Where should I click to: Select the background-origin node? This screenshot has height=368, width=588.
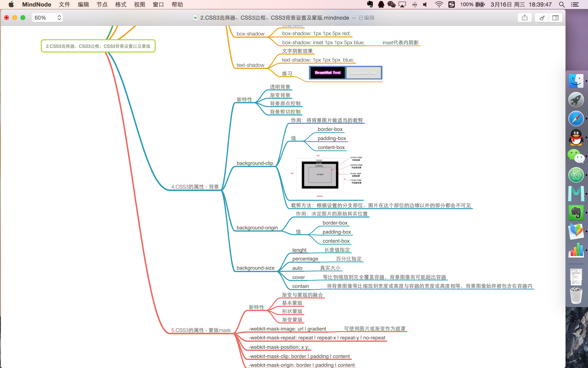click(257, 228)
